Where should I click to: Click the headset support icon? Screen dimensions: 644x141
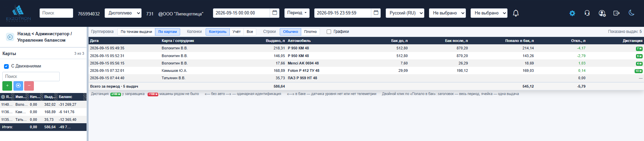[x=587, y=13]
